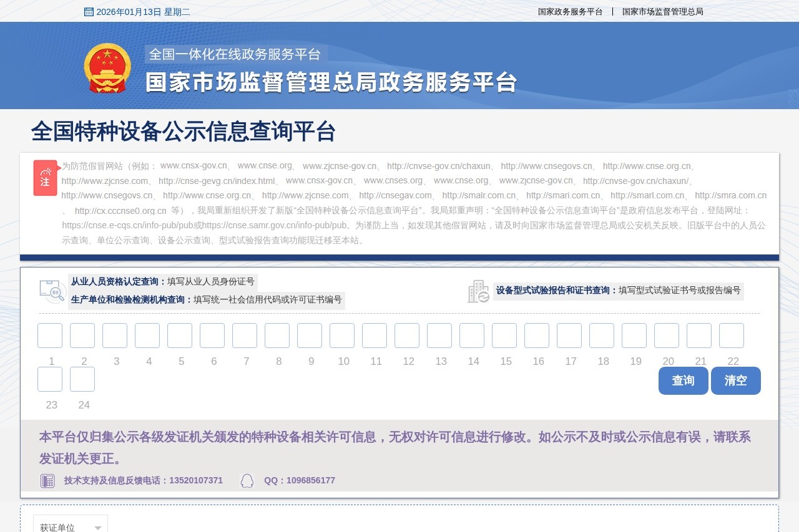Click the QQ penguin icon beside 1096856177
The width and height of the screenshot is (799, 532).
[x=247, y=480]
